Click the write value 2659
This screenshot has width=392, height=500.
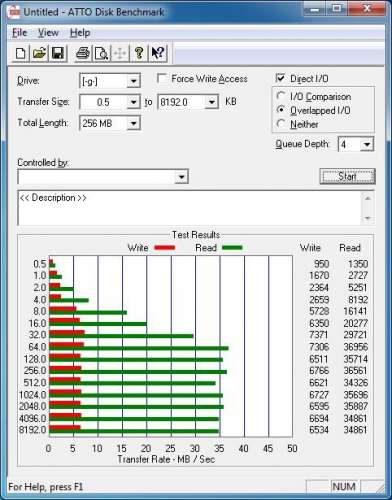point(319,300)
